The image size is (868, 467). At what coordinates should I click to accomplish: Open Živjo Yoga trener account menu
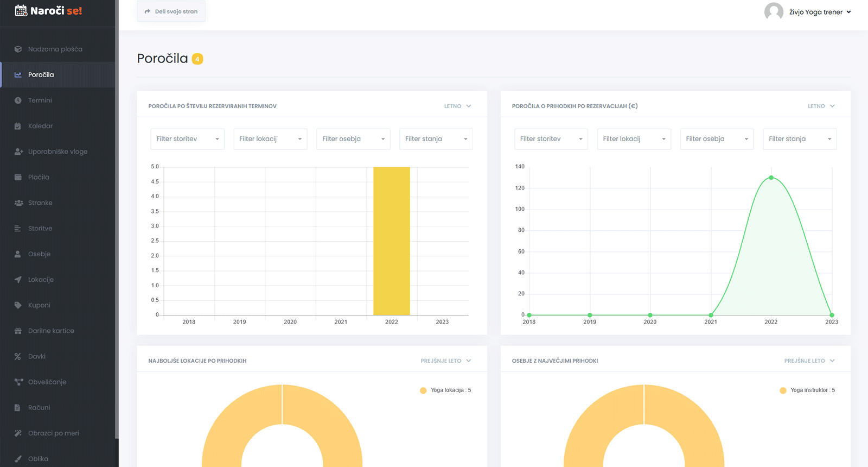click(820, 12)
